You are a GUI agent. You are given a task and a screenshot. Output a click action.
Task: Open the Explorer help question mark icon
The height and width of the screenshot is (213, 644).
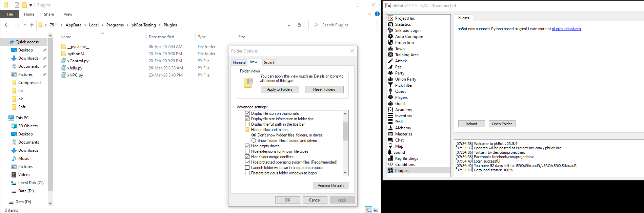pyautogui.click(x=377, y=14)
